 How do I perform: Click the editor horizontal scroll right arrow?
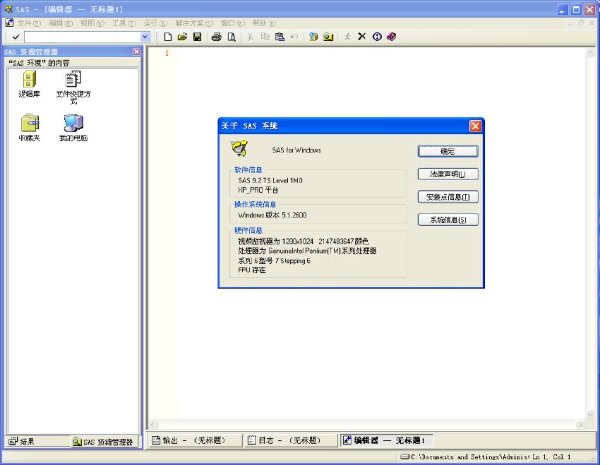pos(580,424)
